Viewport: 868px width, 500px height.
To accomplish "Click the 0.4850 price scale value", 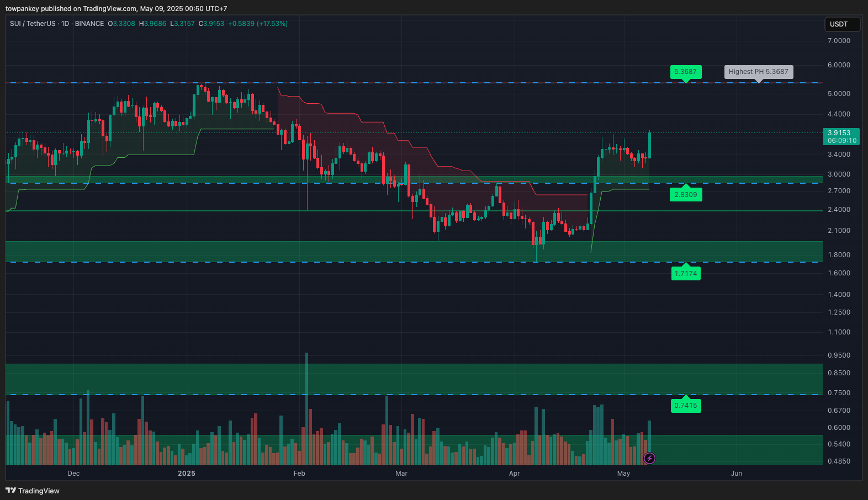I will tap(839, 461).
